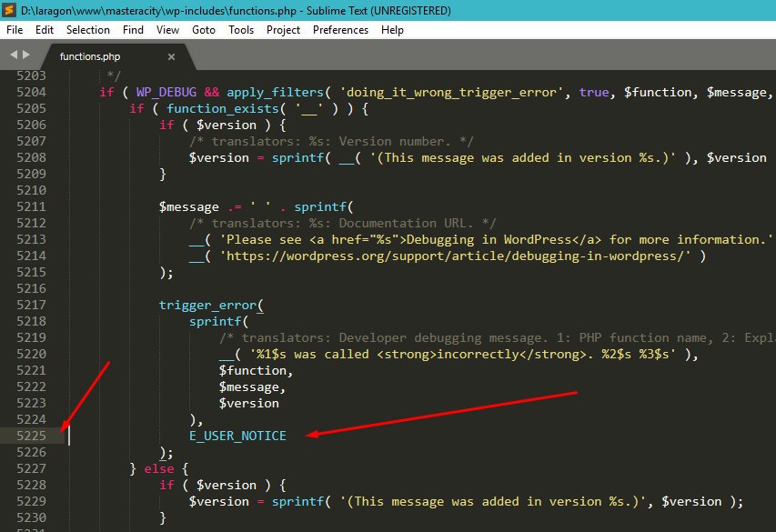Click line number 5210 in gutter
This screenshot has height=532, width=776.
click(31, 190)
